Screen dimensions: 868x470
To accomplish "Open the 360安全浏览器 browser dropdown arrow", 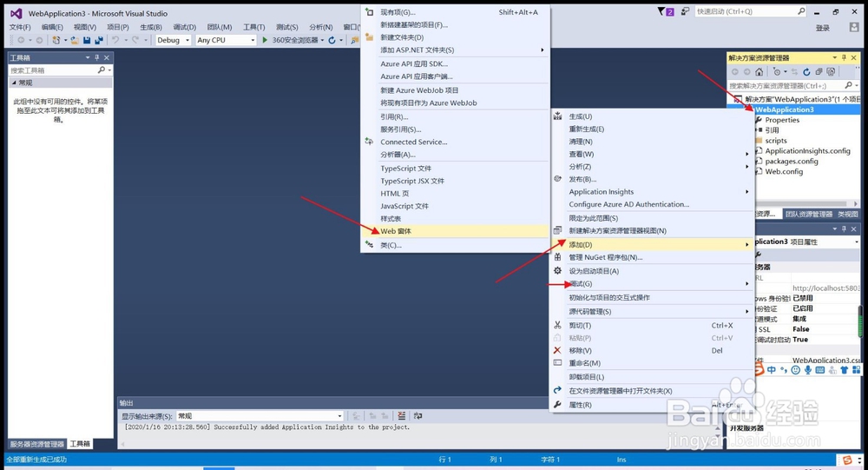I will click(x=322, y=40).
